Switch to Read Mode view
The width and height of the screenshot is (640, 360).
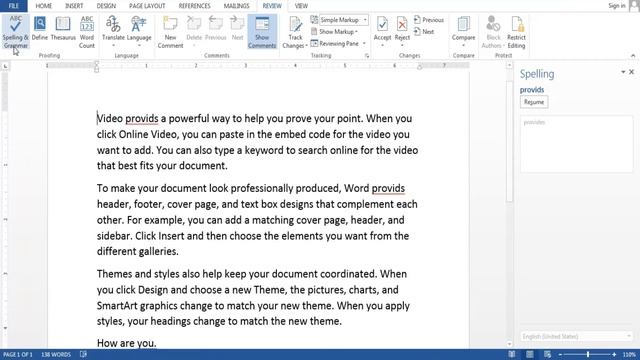(511, 354)
